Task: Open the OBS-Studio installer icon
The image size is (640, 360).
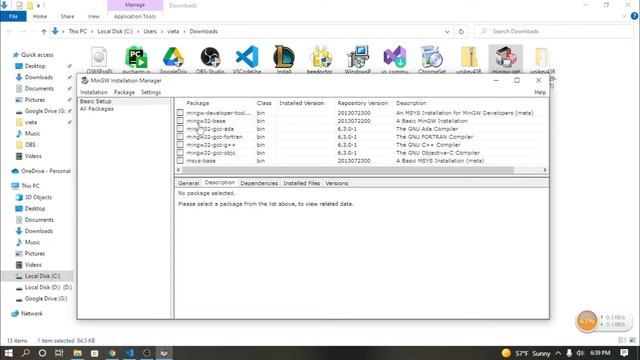Action: click(210, 57)
